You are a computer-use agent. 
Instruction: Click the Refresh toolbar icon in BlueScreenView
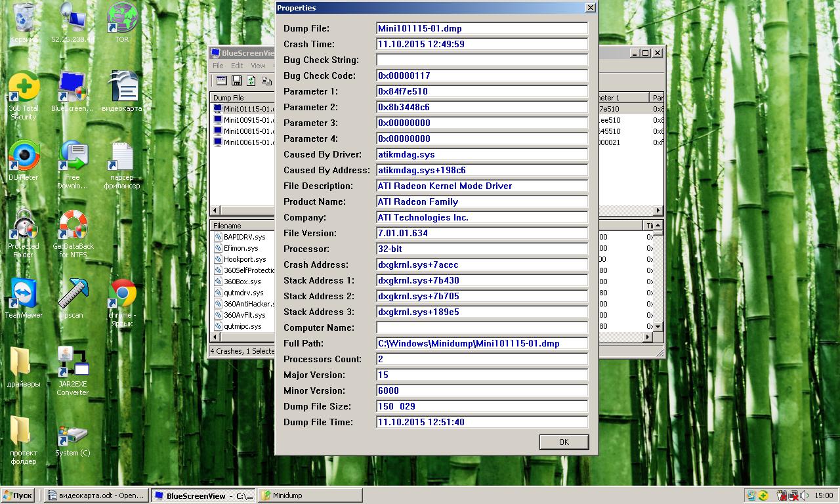click(251, 81)
